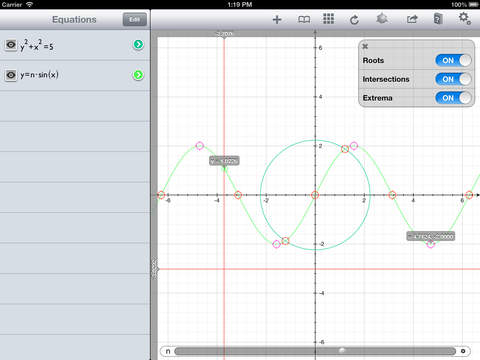Toggle the Intersections switch off

point(453,79)
